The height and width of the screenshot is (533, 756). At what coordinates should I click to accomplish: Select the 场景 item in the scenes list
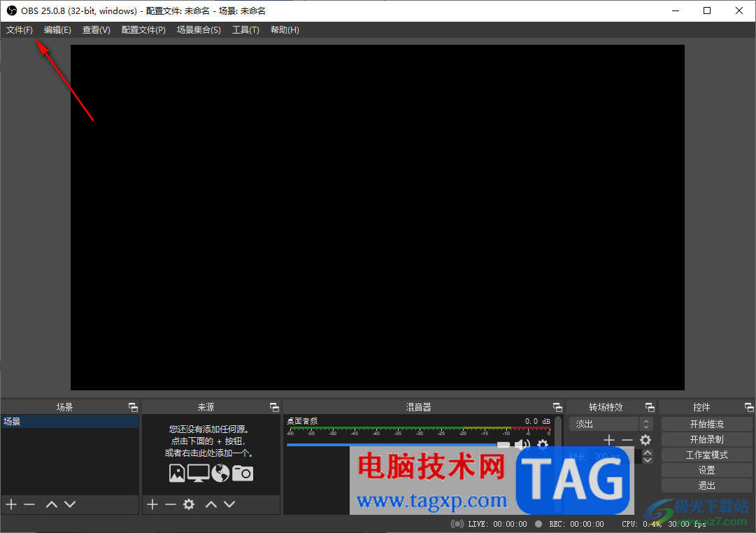[70, 422]
